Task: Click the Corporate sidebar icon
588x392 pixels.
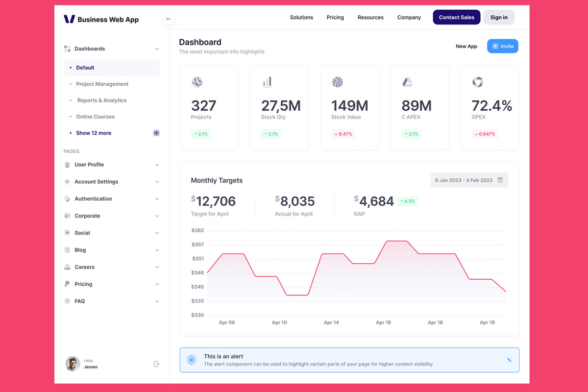Action: click(x=67, y=216)
